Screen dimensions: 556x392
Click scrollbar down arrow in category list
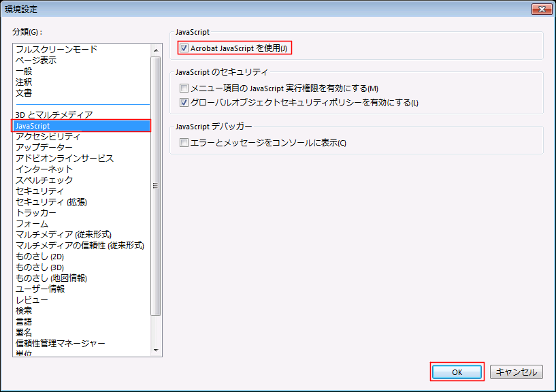156,350
